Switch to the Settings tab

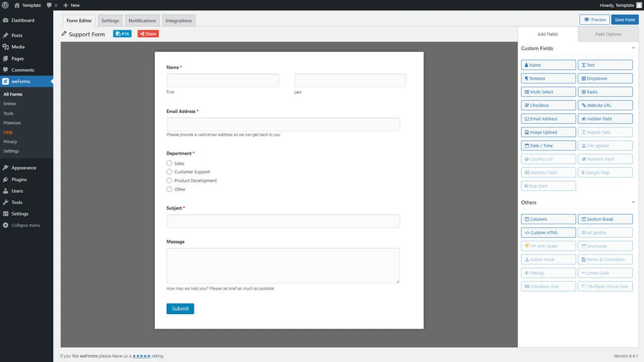(x=110, y=21)
